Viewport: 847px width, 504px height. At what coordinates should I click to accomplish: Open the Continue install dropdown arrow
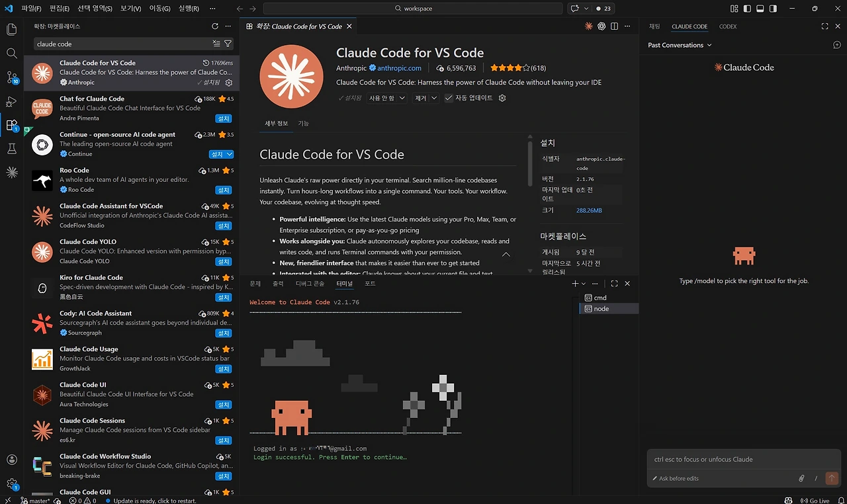tap(230, 154)
